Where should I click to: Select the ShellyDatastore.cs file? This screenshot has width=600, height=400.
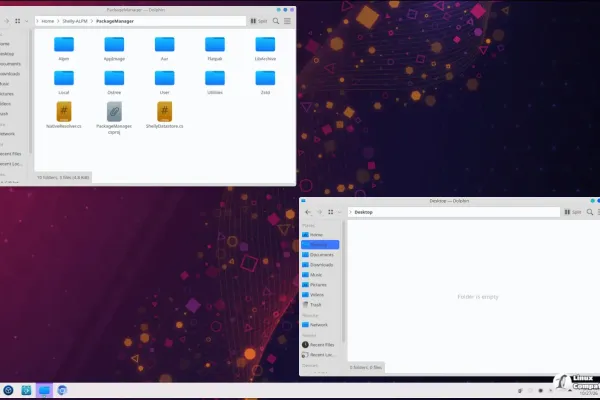pos(165,115)
